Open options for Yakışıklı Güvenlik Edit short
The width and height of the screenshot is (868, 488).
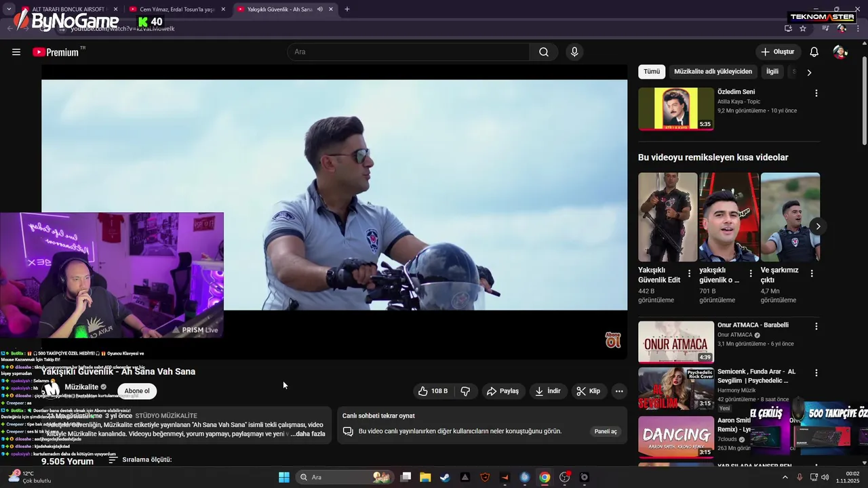[x=690, y=273]
